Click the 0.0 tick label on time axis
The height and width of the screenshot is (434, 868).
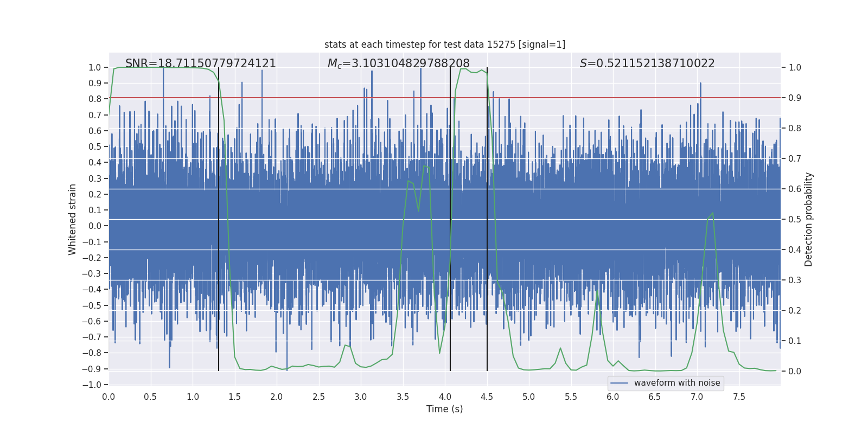click(108, 397)
